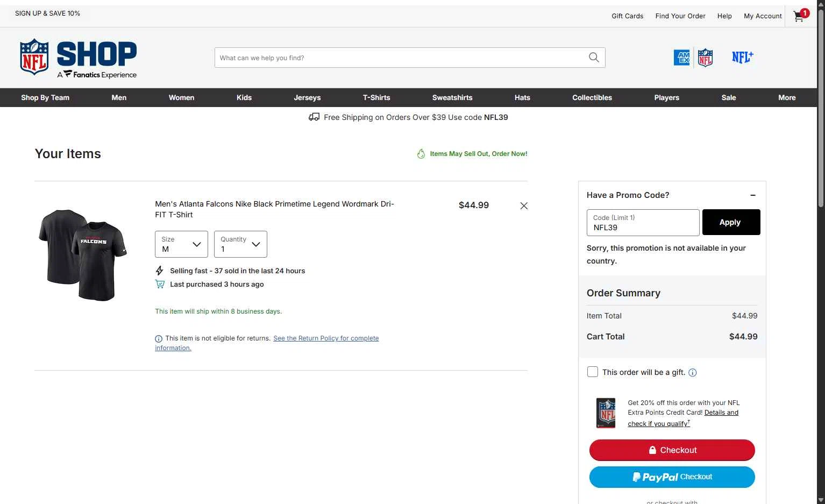
Task: Click the Cart Total amount
Action: pyautogui.click(x=743, y=337)
